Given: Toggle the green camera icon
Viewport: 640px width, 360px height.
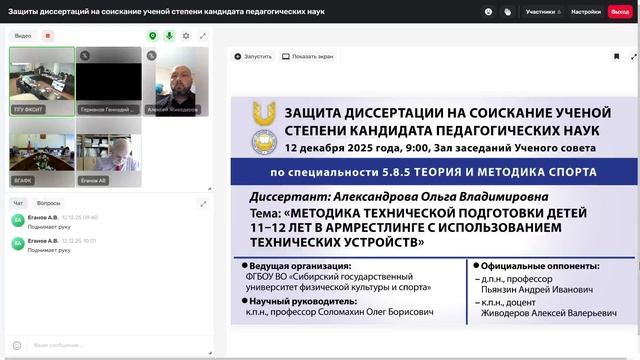Looking at the screenshot, I should coord(153,36).
